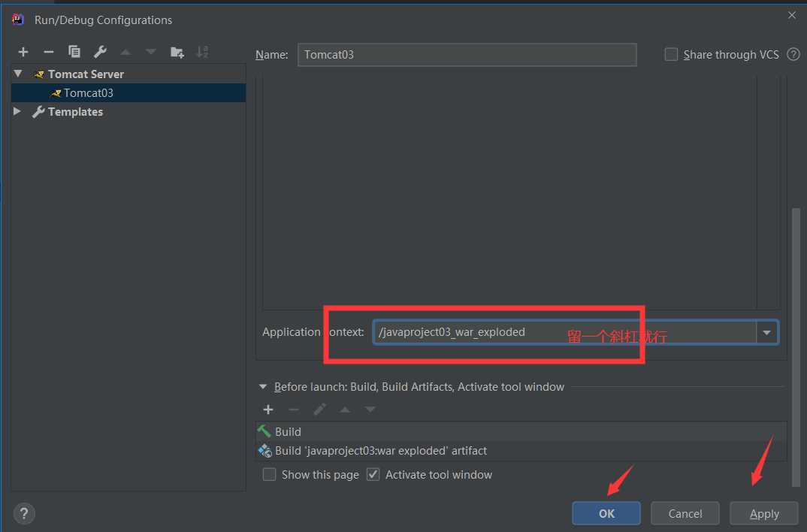Click the Tomcat Server cat icon

click(39, 74)
